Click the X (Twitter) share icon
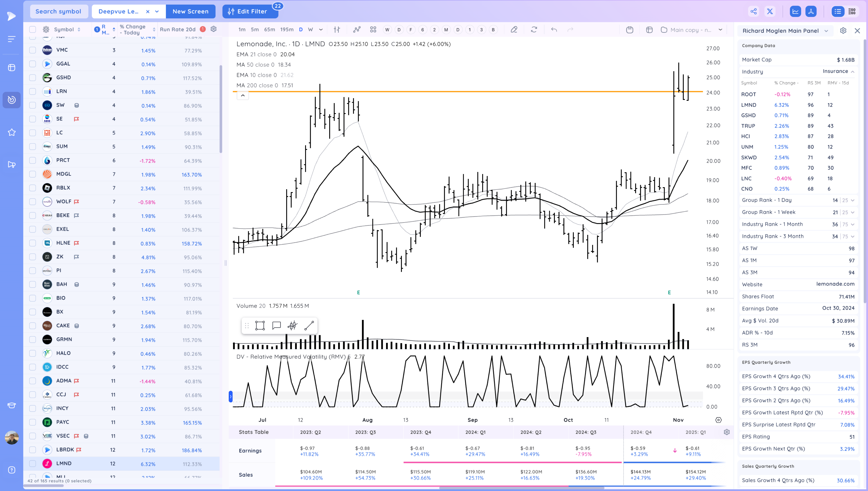This screenshot has width=868, height=491. 770,12
